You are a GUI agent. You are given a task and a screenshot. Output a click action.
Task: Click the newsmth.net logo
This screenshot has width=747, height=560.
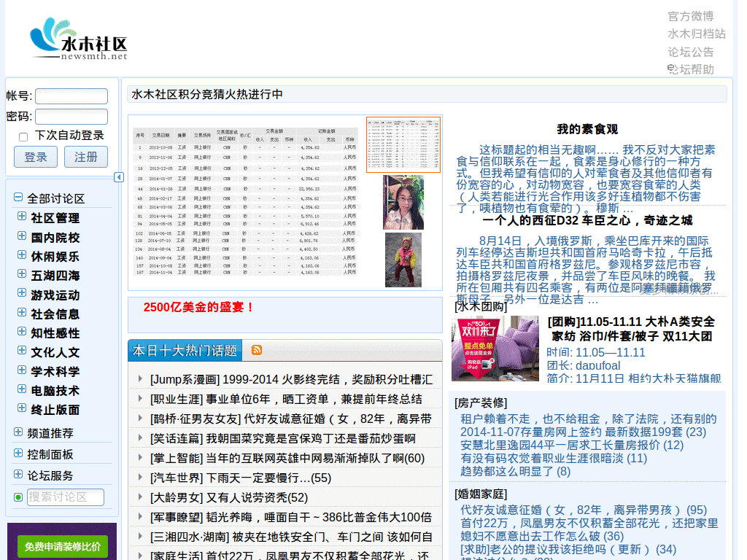pyautogui.click(x=79, y=39)
